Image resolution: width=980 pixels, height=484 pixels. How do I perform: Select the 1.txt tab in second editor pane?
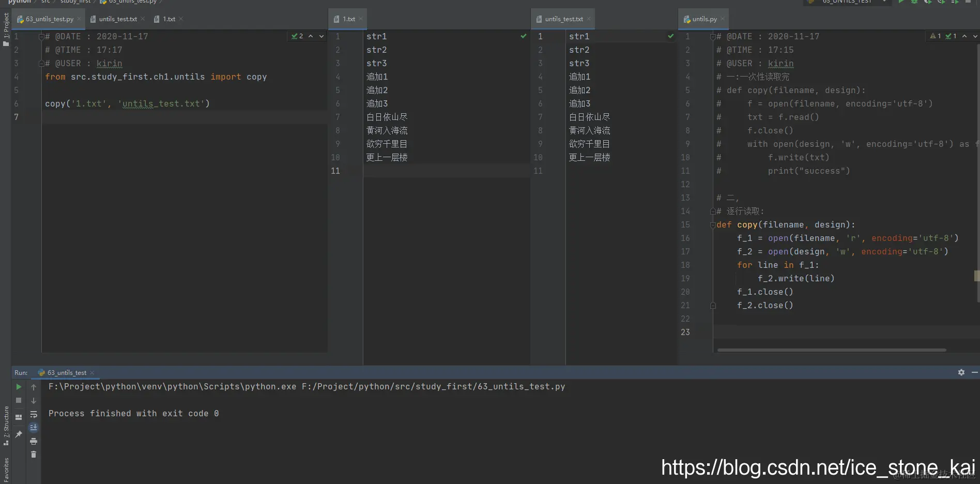tap(349, 19)
